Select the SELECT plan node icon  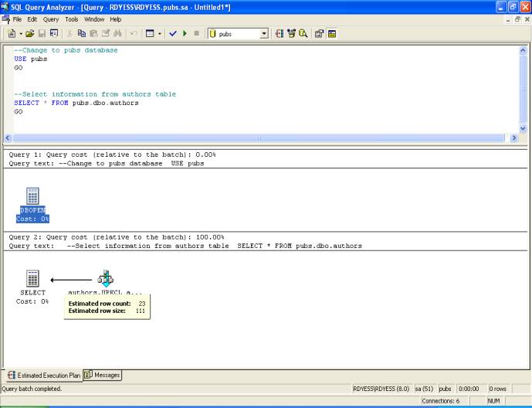[32, 278]
